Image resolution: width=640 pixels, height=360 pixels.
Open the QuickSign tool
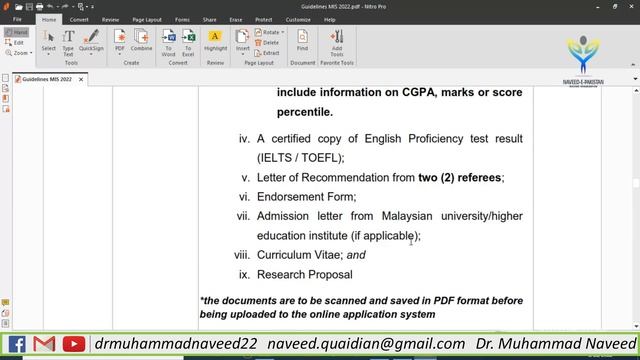tap(91, 40)
